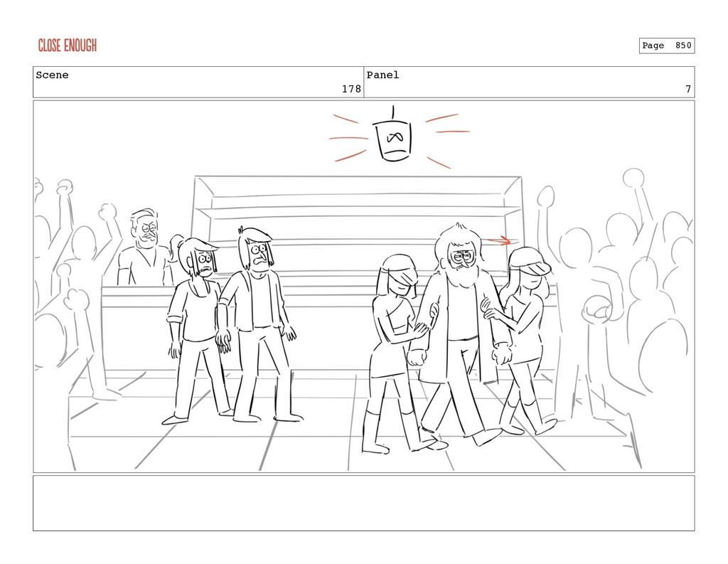Image resolution: width=728 pixels, height=564 pixels.
Task: Click the Page 850 label box
Action: [x=666, y=46]
